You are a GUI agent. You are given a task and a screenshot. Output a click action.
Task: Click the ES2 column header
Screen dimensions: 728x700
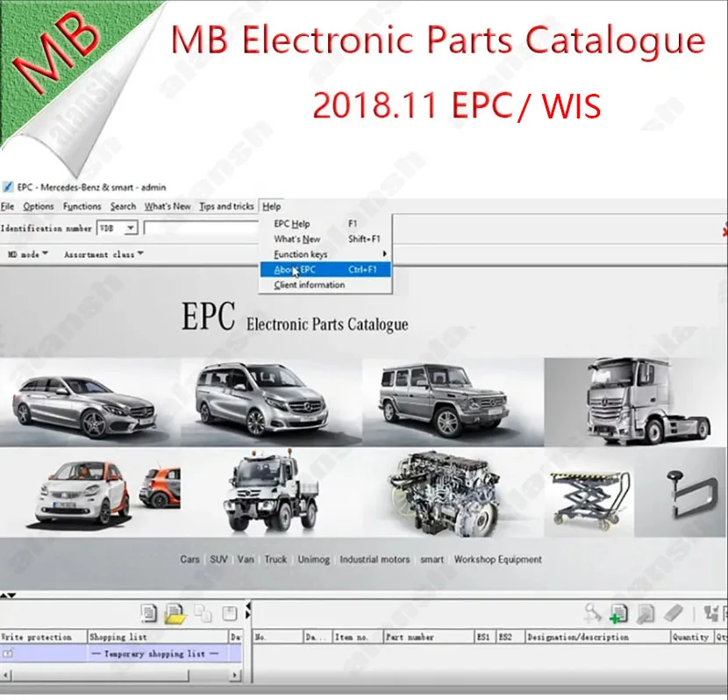pos(510,637)
